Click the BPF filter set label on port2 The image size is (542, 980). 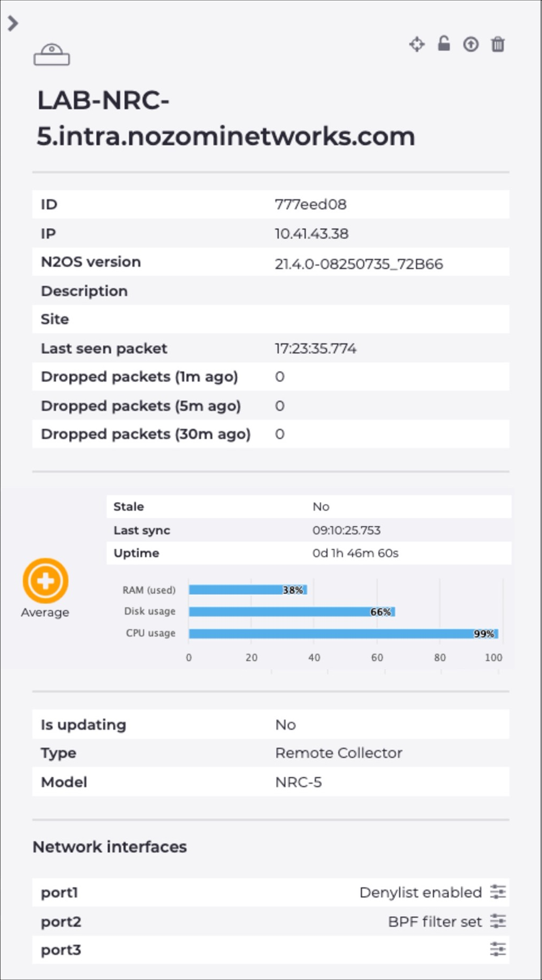[435, 921]
